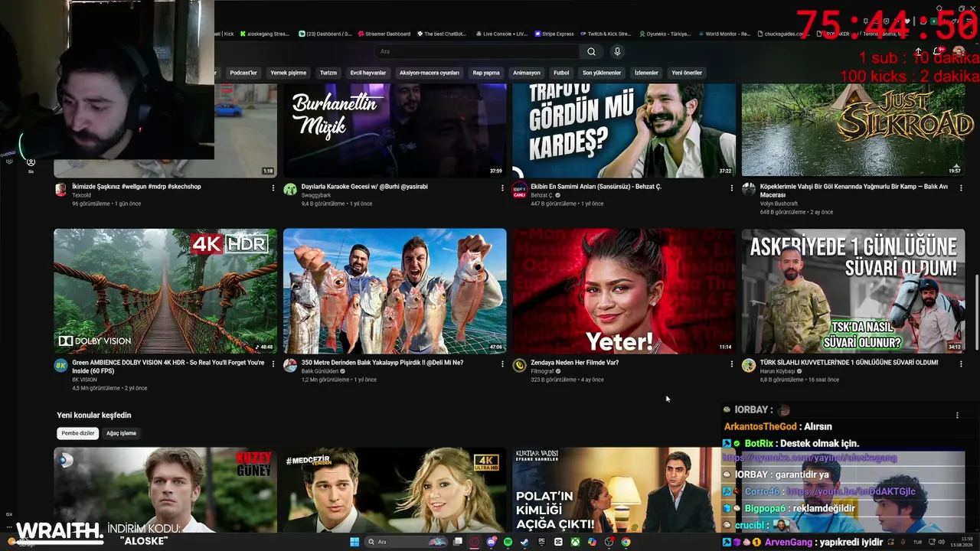
Task: Open the chat overlay options menu
Action: [x=957, y=415]
